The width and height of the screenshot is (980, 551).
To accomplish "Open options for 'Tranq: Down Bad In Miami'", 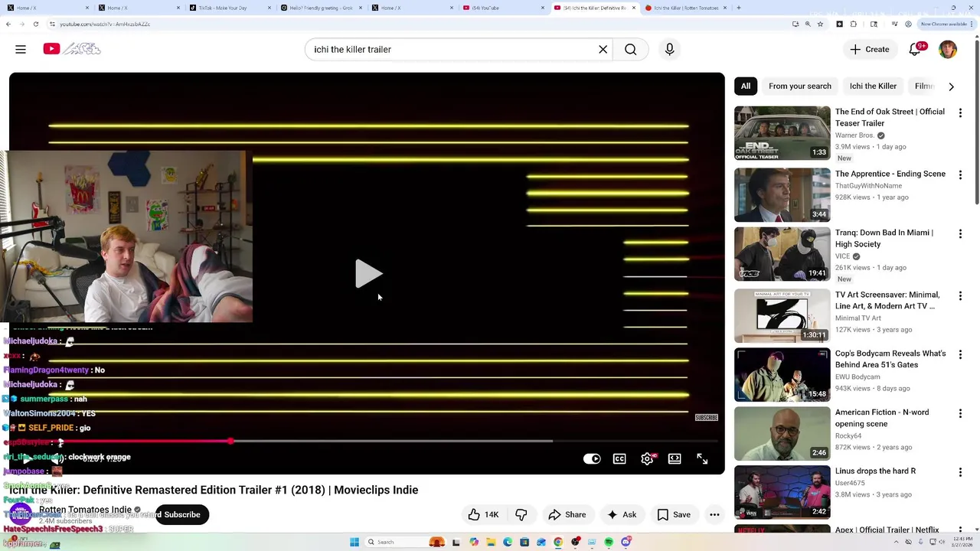I will pyautogui.click(x=960, y=233).
